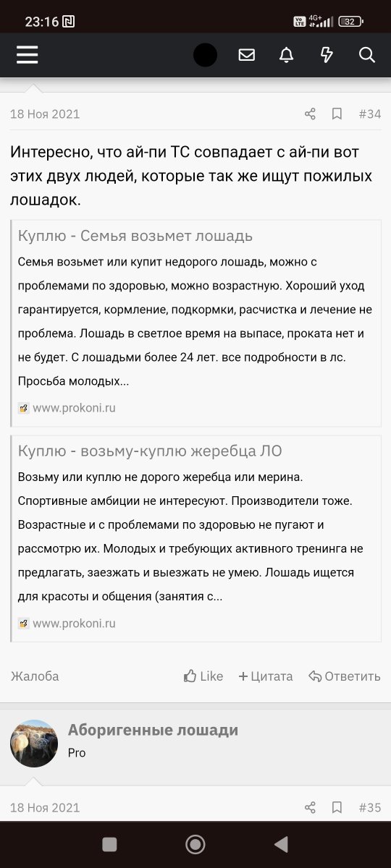The width and height of the screenshot is (391, 868).
Task: Bookmark post #34
Action: click(337, 114)
